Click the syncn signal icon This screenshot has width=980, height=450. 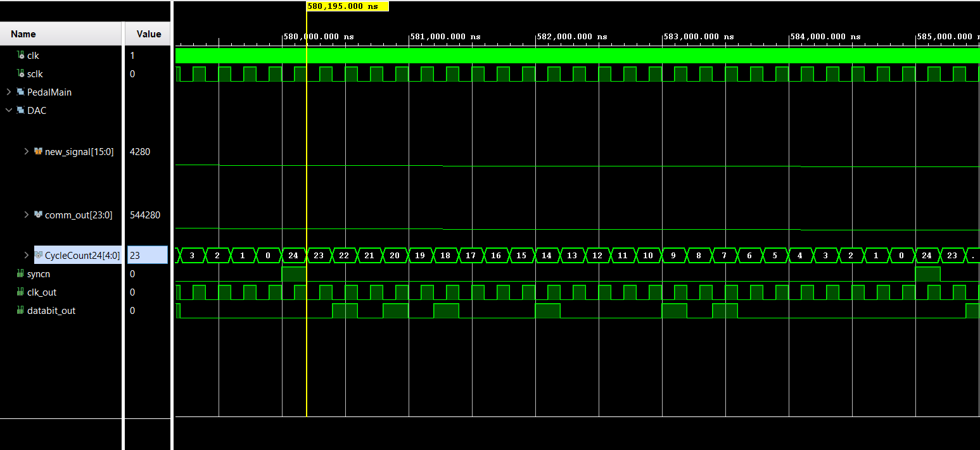click(x=20, y=274)
